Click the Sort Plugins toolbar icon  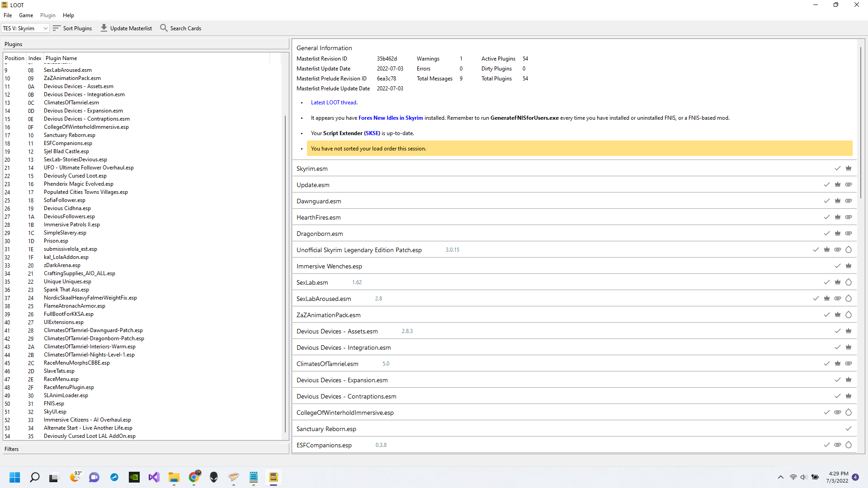click(x=57, y=28)
